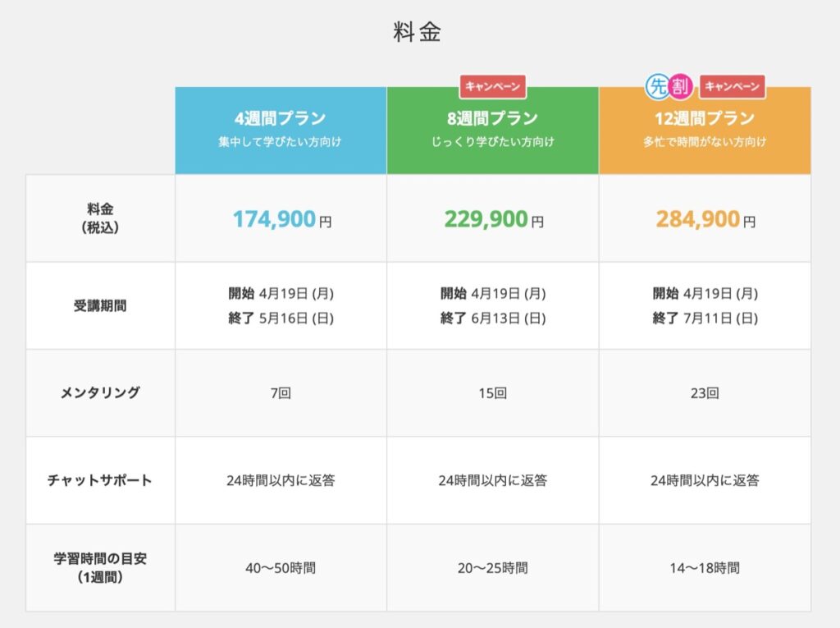Screen dimensions: 840x628
Task: Click the 7回 mentoring cell
Action: 281,393
